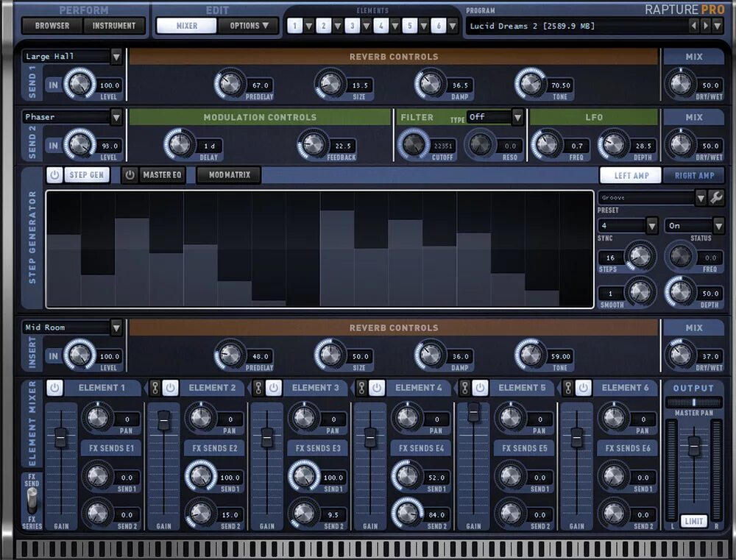Image resolution: width=736 pixels, height=560 pixels.
Task: Toggle Element 4 power button
Action: [376, 389]
